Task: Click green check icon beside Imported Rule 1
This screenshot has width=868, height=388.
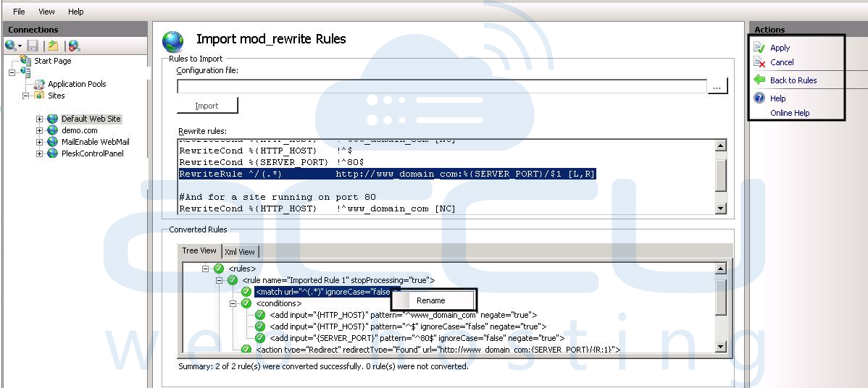Action: click(233, 280)
